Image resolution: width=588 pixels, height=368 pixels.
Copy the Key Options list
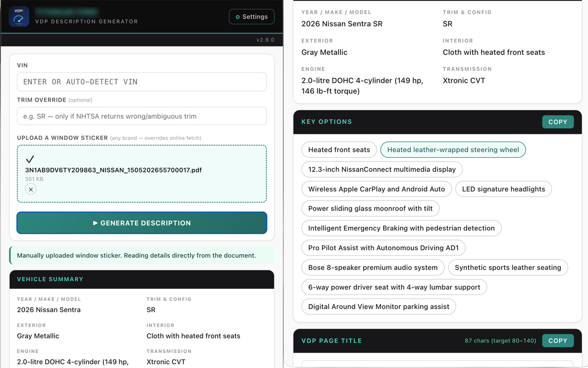pos(558,122)
